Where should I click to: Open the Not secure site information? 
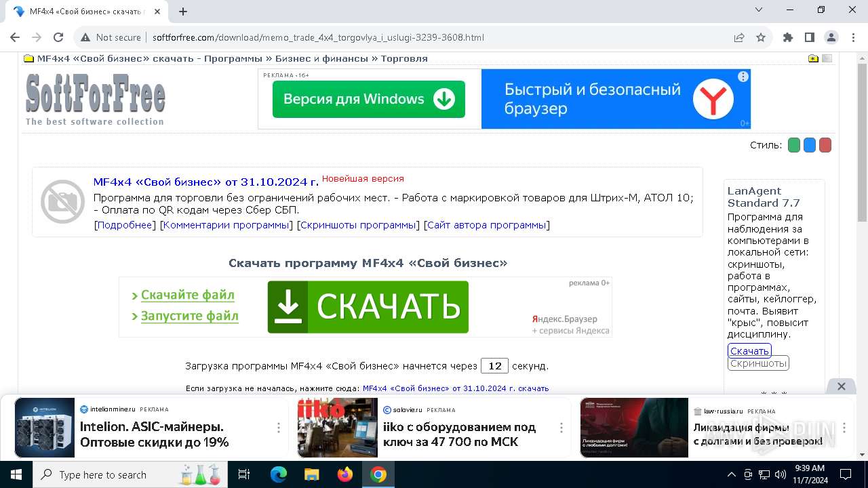coord(111,37)
